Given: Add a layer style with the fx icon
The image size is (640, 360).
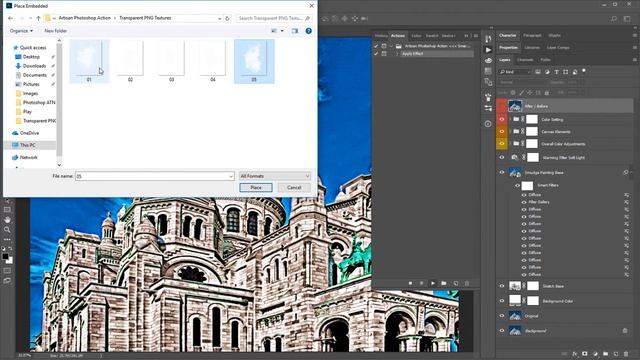Looking at the screenshot, I should click(575, 354).
